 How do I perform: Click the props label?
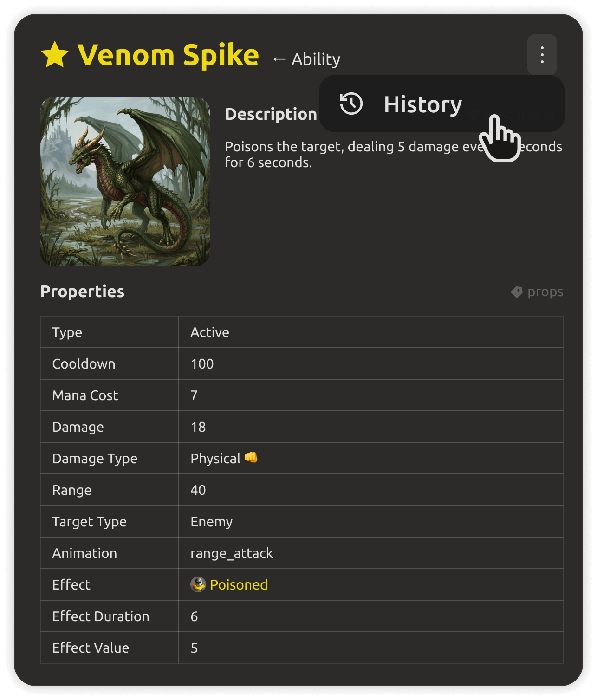click(545, 292)
